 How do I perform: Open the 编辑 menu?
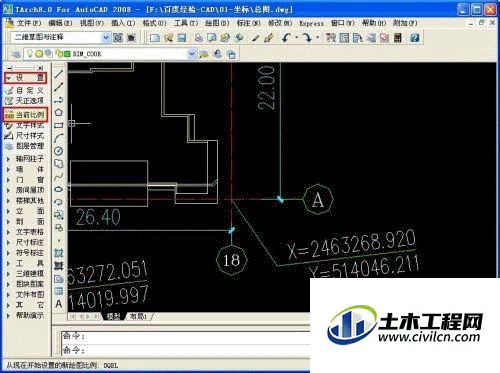coord(60,23)
